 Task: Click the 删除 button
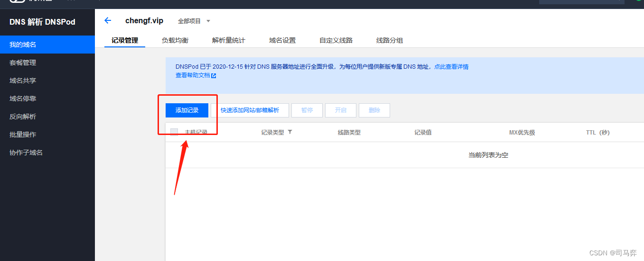(374, 110)
